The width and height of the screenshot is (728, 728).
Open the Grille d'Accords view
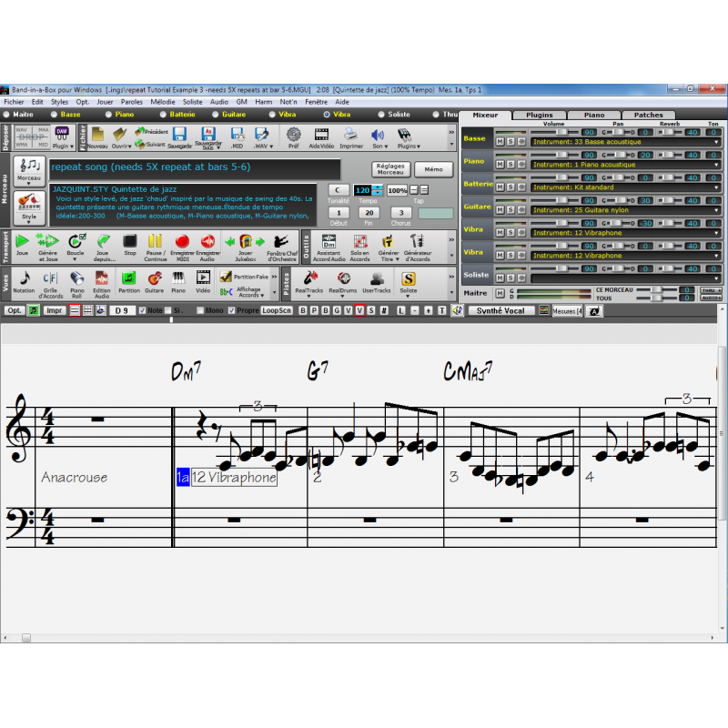pyautogui.click(x=50, y=278)
